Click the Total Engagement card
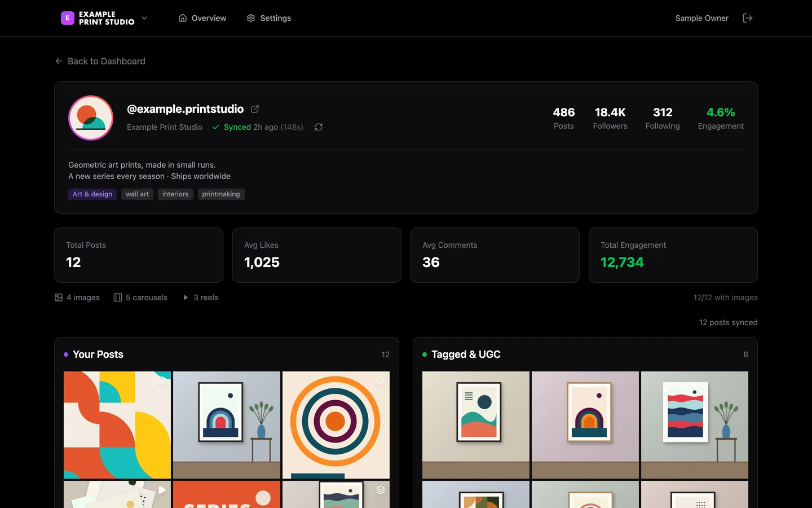 [x=673, y=255]
